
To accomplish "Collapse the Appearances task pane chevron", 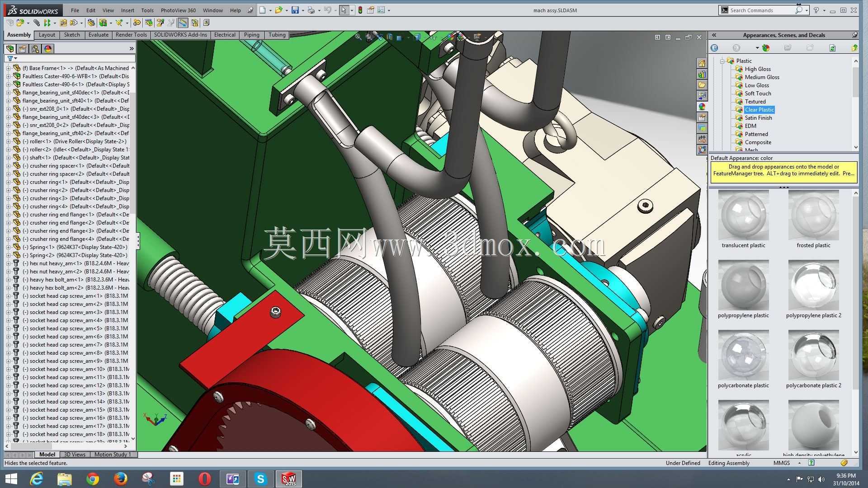I will click(x=714, y=35).
